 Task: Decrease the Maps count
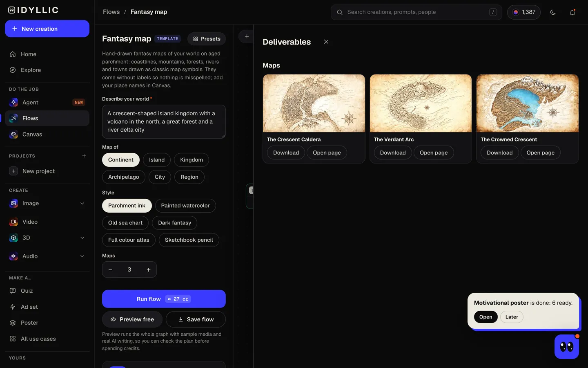click(110, 269)
